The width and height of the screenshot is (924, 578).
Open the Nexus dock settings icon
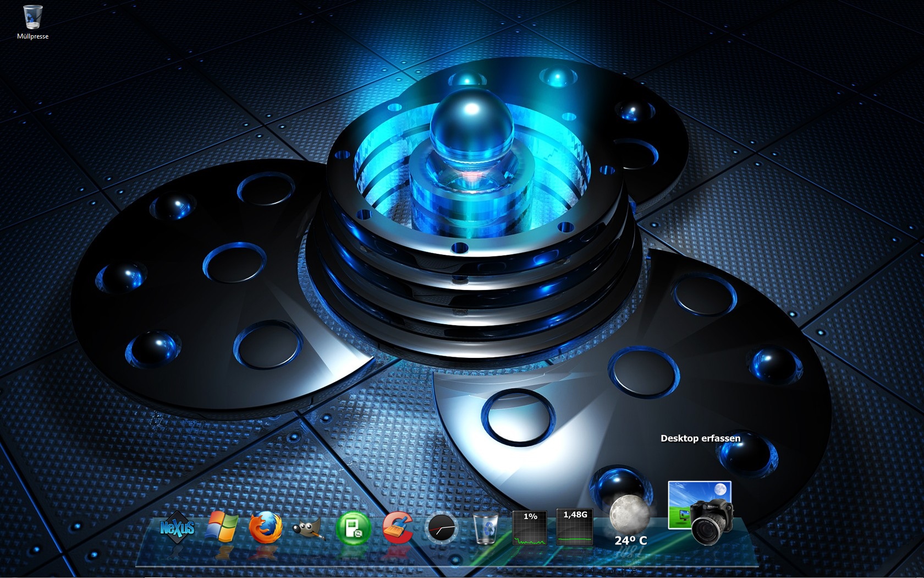(177, 528)
